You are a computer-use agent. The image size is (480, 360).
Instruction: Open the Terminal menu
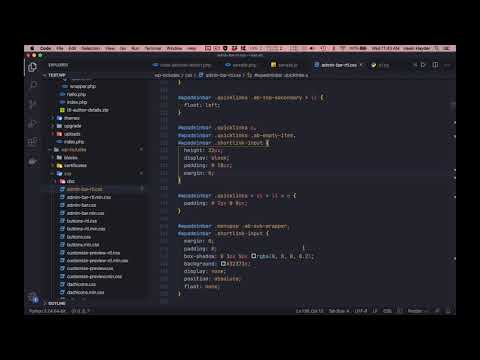153,48
